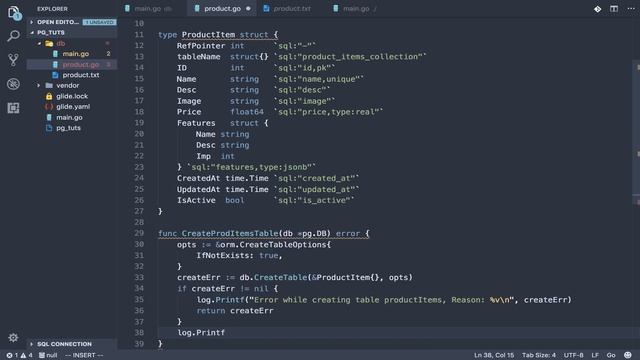640x360 pixels.
Task: Click the null database indicator in status bar
Action: point(48,356)
